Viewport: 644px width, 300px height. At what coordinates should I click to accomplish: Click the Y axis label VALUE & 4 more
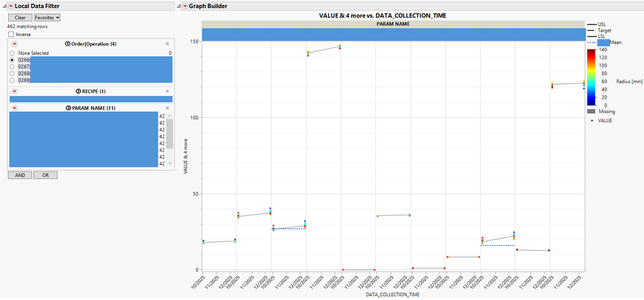tap(186, 156)
